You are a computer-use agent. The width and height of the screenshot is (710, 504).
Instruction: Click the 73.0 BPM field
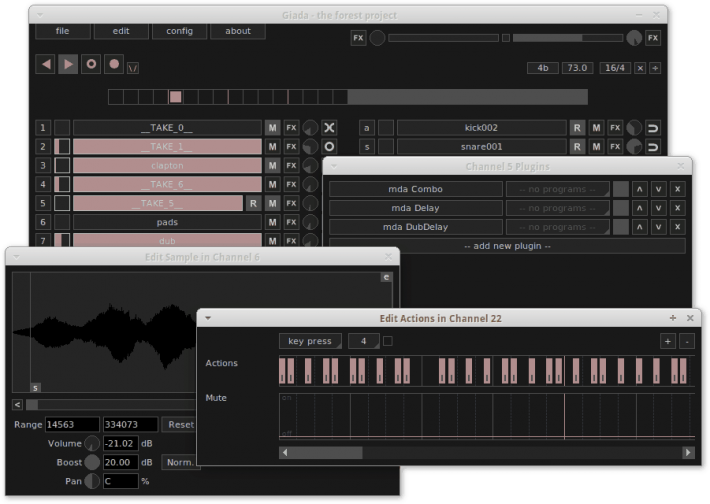577,68
